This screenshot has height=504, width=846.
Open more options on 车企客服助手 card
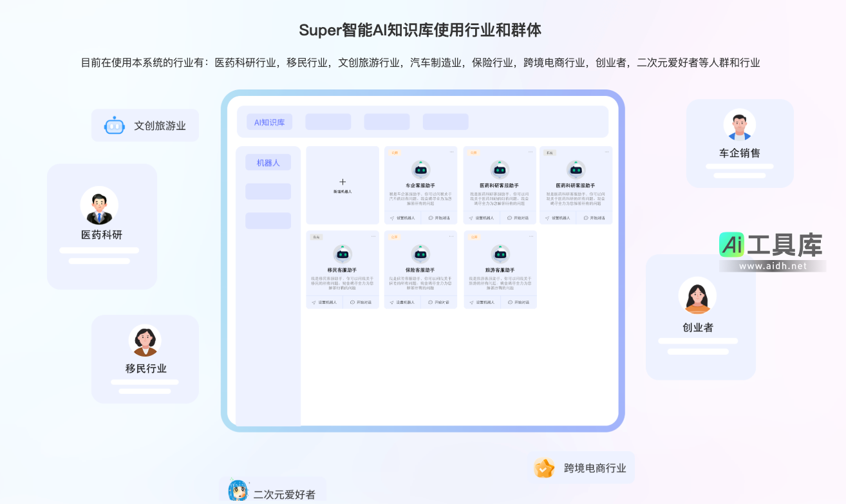(452, 152)
